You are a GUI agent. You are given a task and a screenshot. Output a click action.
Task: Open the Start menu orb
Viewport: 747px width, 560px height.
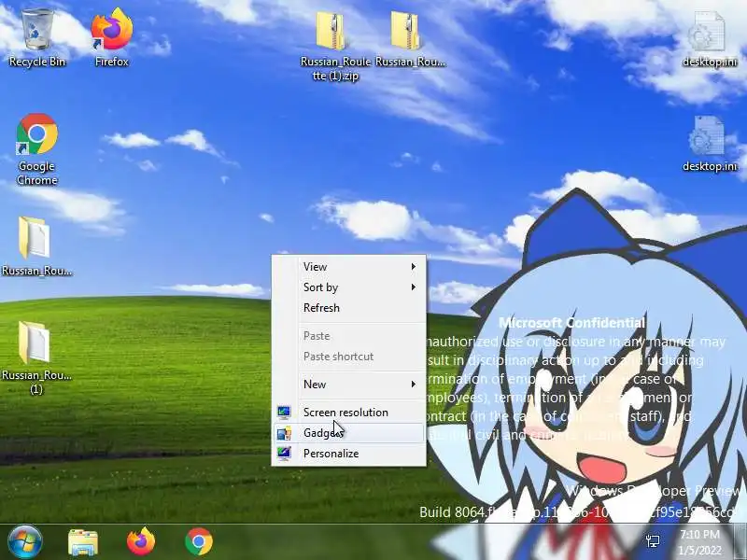(24, 541)
